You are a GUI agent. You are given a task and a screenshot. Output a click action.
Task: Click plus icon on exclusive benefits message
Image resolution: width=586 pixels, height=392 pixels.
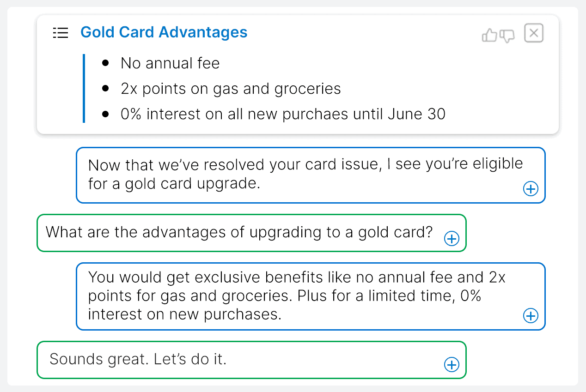pyautogui.click(x=531, y=316)
